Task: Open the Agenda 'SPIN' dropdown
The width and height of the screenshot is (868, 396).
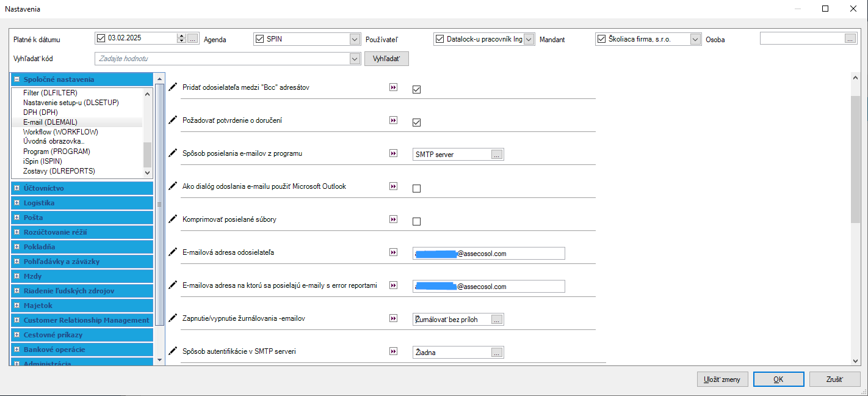Action: (x=355, y=39)
